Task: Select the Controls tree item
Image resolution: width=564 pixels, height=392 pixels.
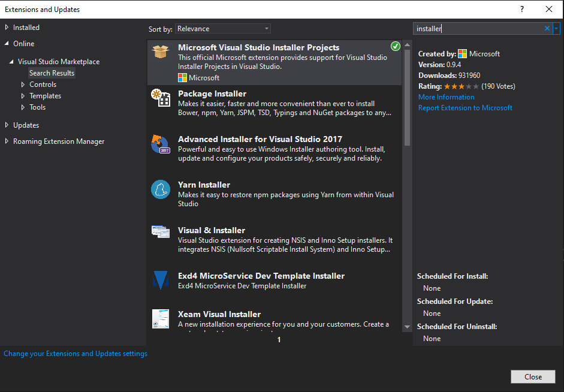Action: pyautogui.click(x=43, y=85)
